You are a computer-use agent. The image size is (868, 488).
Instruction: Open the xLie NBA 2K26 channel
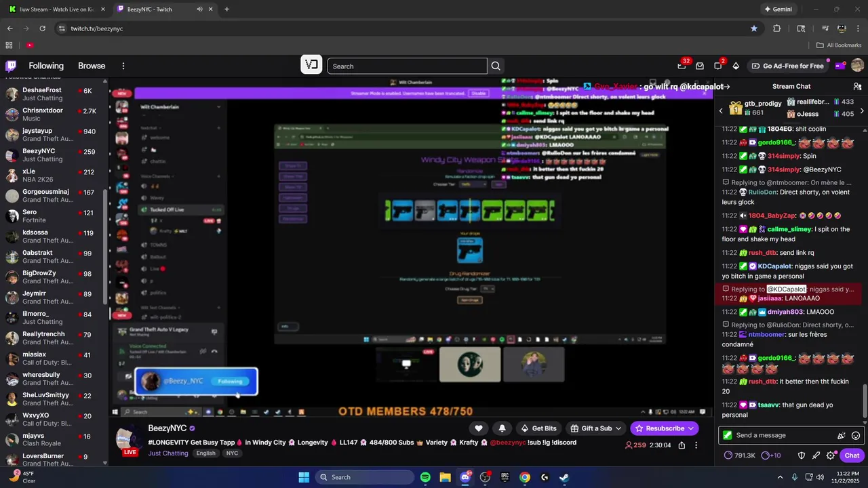click(53, 176)
